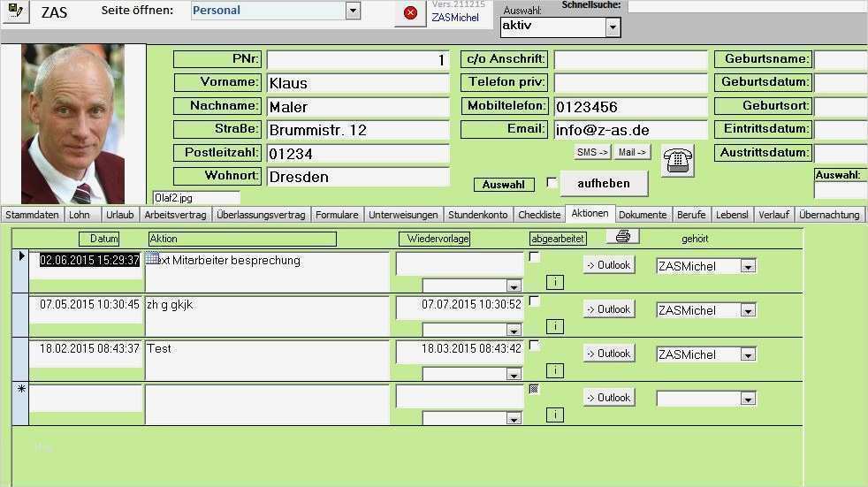The height and width of the screenshot is (487, 868).
Task: Open the Berufe tab
Action: tap(691, 215)
